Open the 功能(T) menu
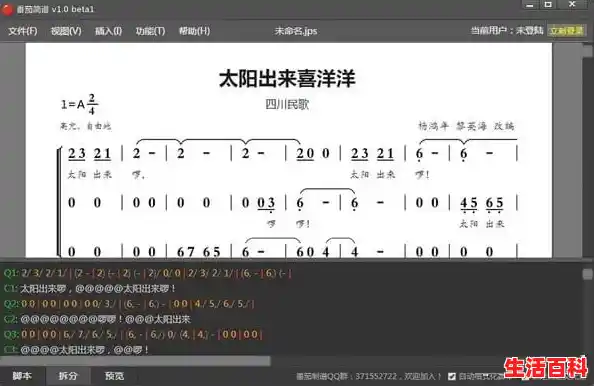The image size is (594, 386). click(x=150, y=31)
